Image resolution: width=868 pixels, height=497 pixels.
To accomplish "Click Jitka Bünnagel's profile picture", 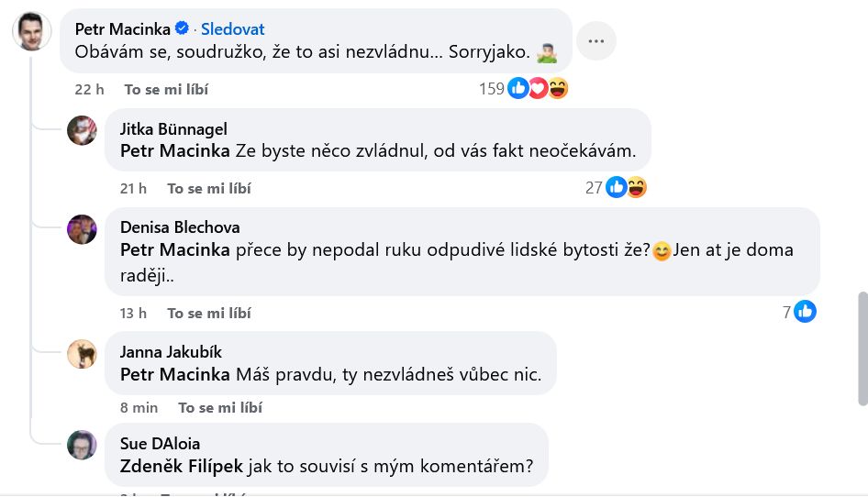I will (x=82, y=130).
